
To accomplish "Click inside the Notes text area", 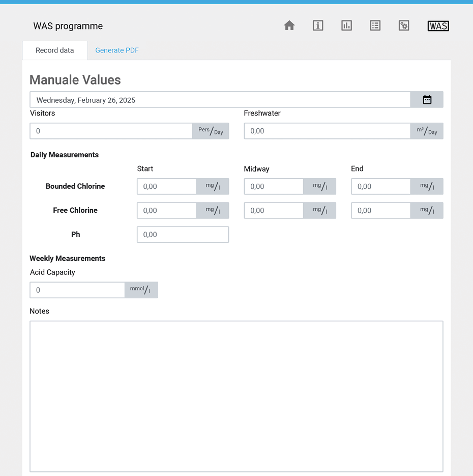I will [x=236, y=396].
